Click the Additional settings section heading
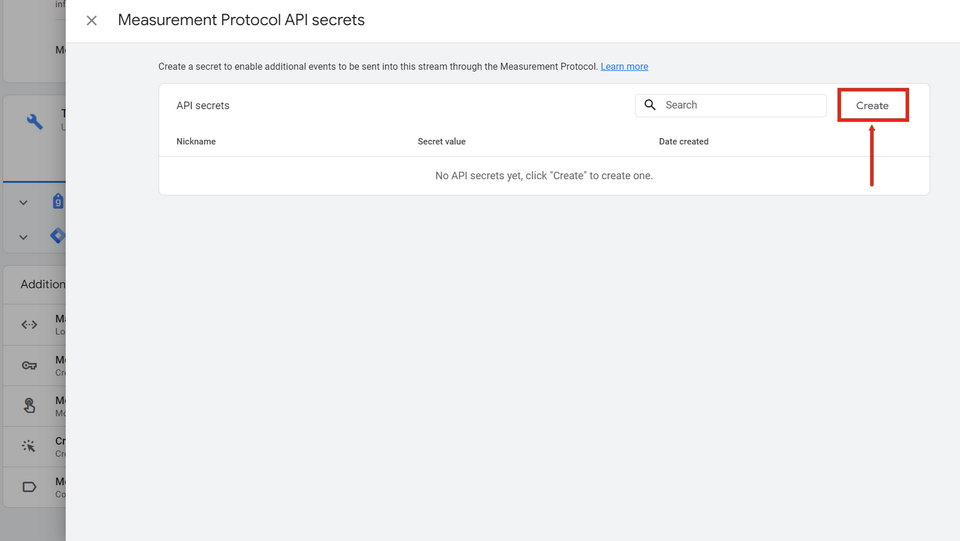 (x=43, y=284)
